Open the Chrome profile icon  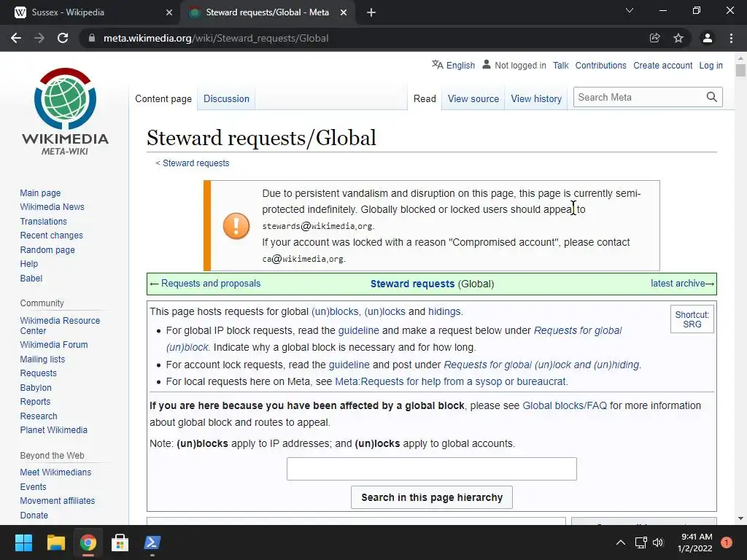tap(708, 38)
